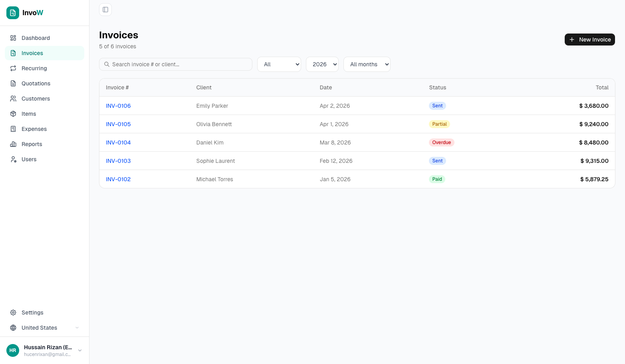Click the total $ 8,480.00

point(594,142)
